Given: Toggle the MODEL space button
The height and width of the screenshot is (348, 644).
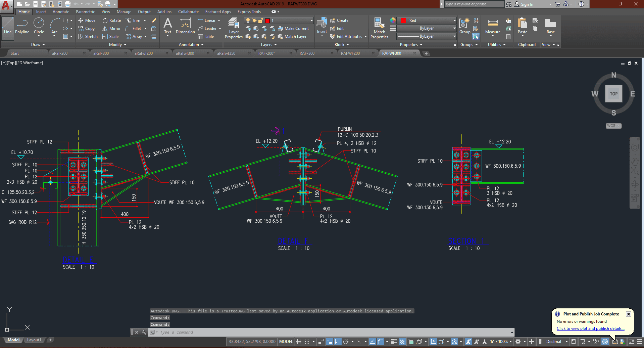Looking at the screenshot, I should click(x=286, y=342).
